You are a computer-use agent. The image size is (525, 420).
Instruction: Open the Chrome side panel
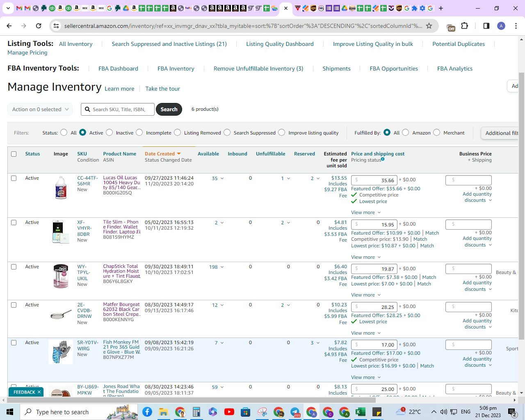[486, 26]
